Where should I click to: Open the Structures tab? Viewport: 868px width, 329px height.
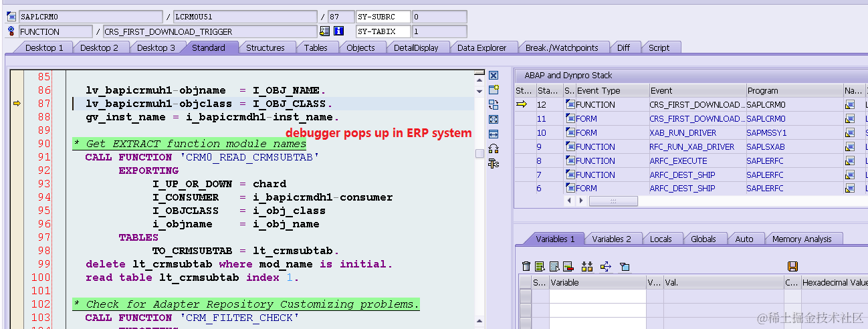coord(265,47)
